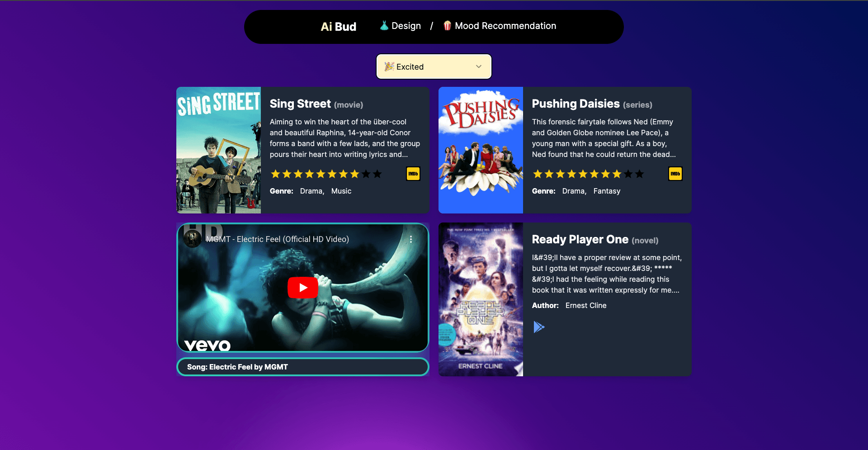
Task: Open Mood Recommendation page
Action: click(x=500, y=26)
